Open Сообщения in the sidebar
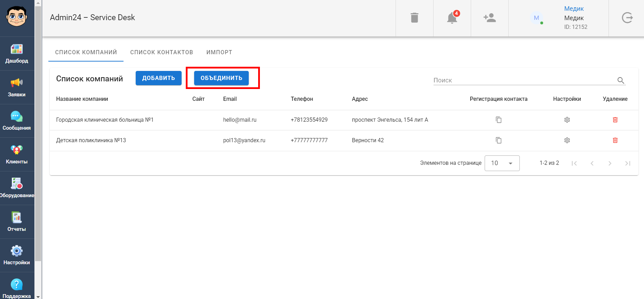The height and width of the screenshot is (299, 644). tap(17, 121)
